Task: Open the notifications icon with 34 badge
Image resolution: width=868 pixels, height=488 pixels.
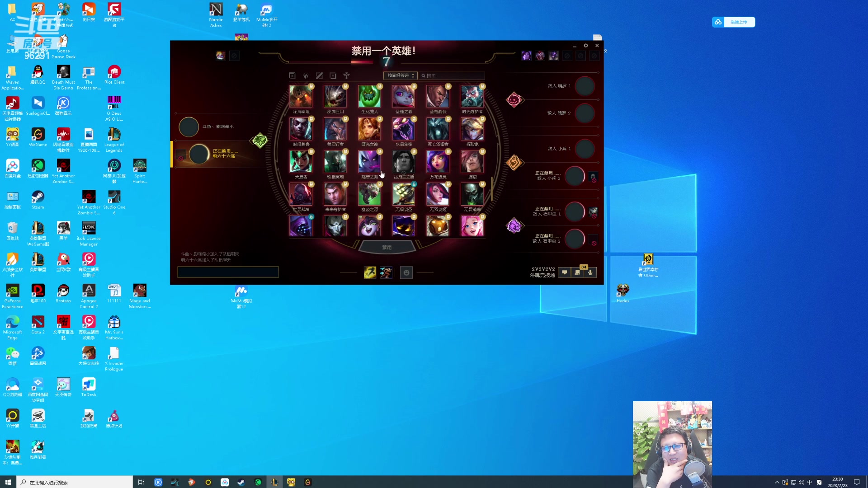Action: coord(577,272)
